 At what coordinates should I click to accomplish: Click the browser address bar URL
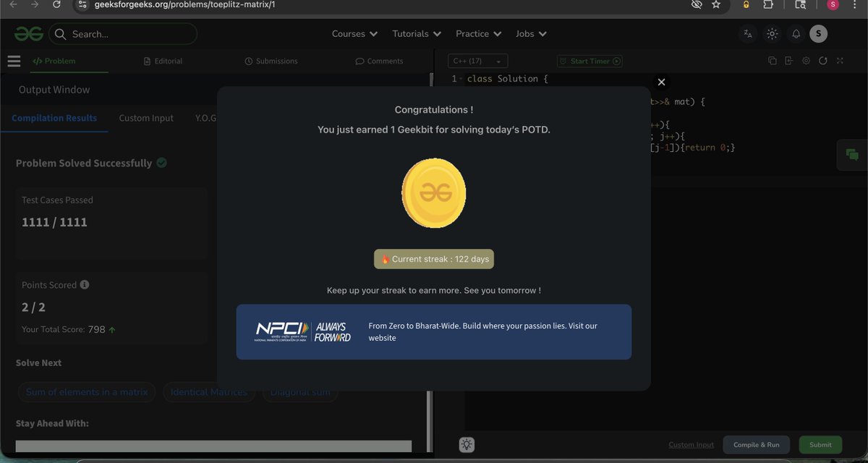click(x=184, y=4)
